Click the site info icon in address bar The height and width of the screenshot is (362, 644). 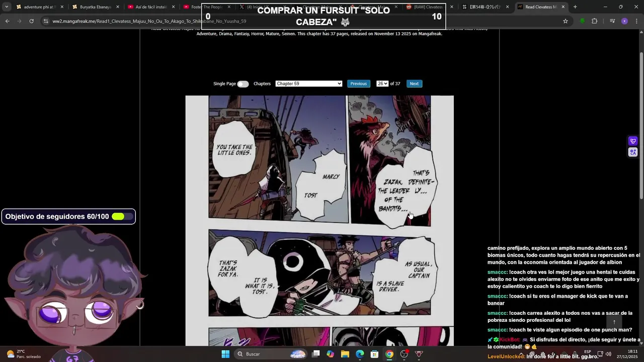(46, 21)
